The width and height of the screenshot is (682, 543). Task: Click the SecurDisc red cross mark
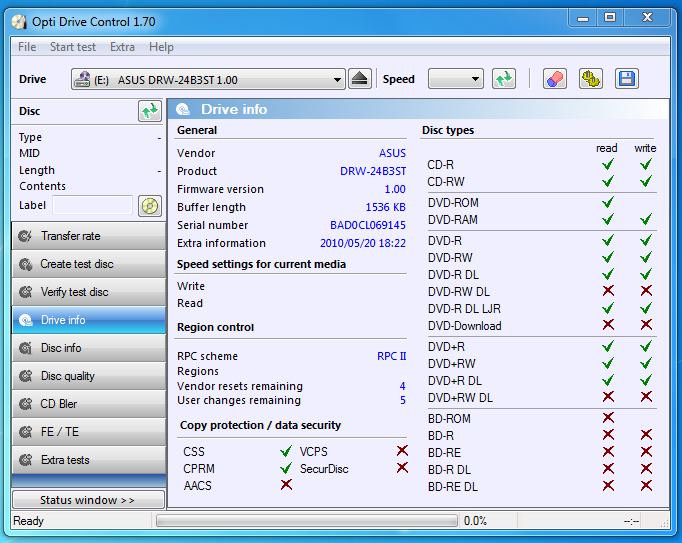coord(402,468)
